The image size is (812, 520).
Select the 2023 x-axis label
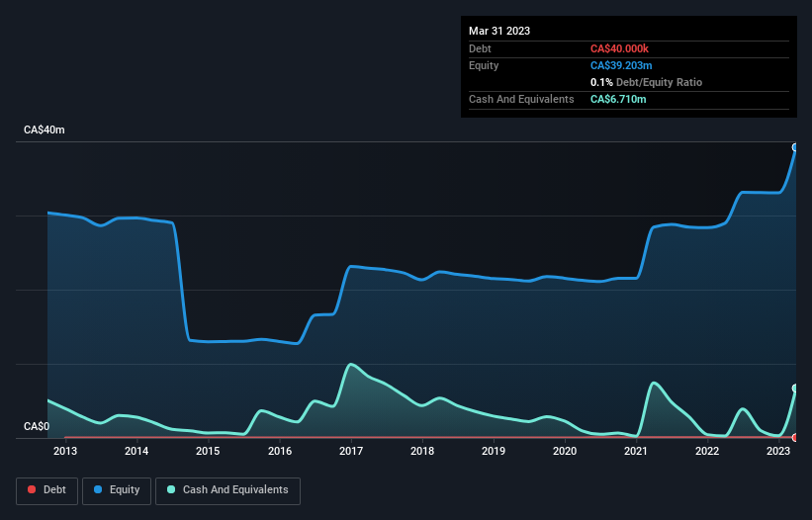tap(778, 451)
